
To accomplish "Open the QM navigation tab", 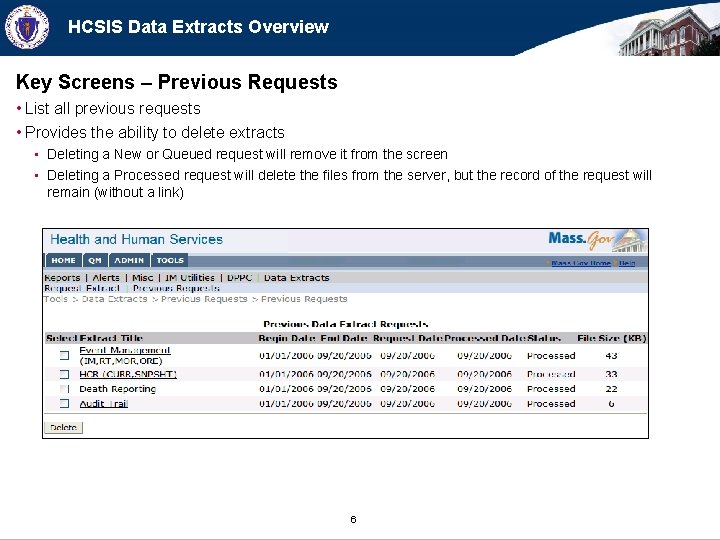I will click(95, 260).
